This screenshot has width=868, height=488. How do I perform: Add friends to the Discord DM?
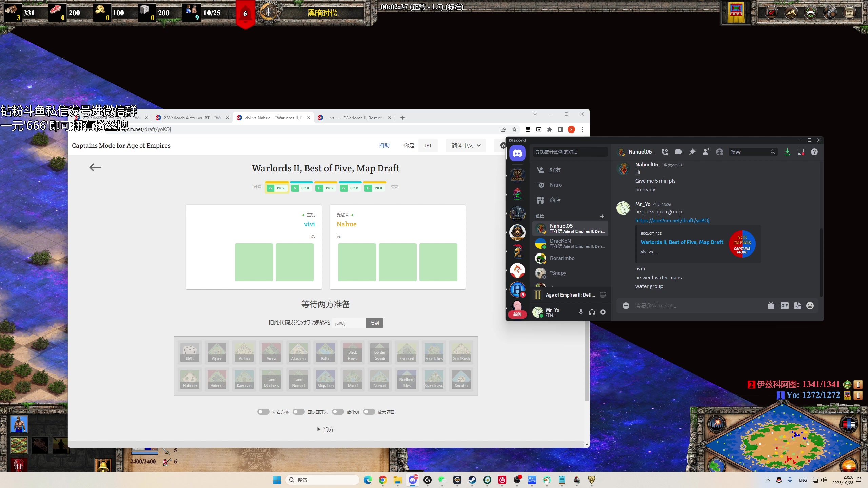pyautogui.click(x=706, y=152)
